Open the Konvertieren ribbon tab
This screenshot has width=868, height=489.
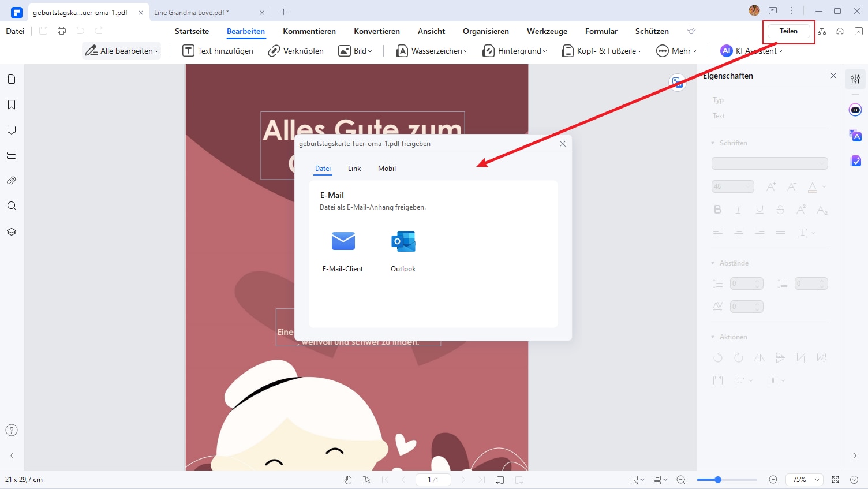coord(377,31)
